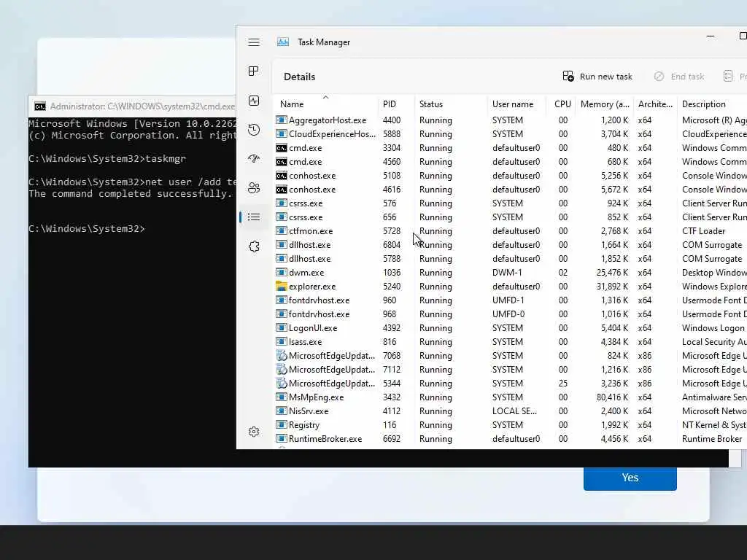Click the cmd icon in Command Prompt title bar

click(41, 106)
